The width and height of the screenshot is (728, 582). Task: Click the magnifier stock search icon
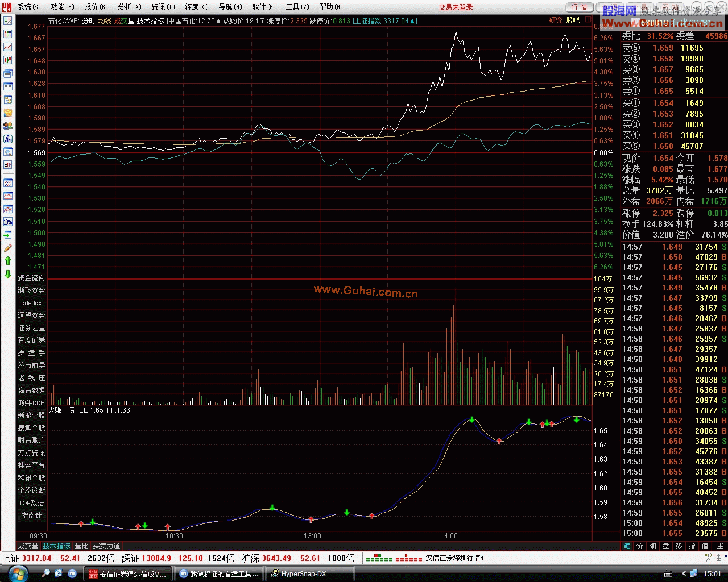(8, 152)
